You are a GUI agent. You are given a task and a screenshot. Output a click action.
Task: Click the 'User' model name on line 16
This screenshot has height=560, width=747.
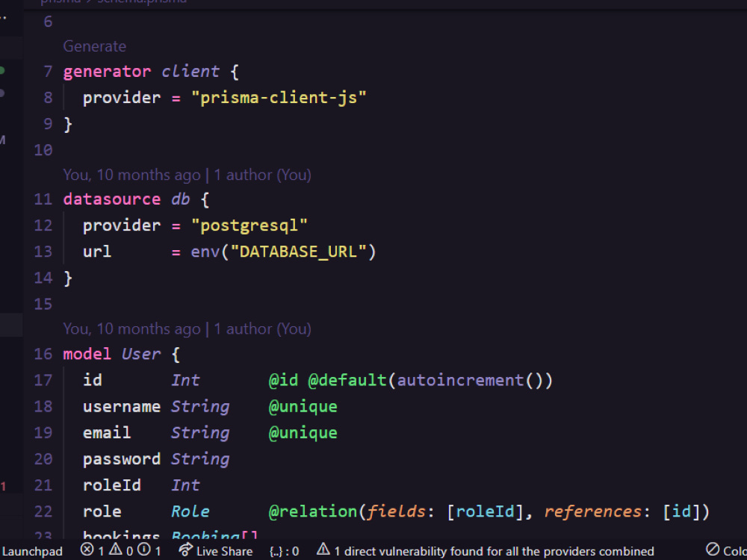coord(141,354)
